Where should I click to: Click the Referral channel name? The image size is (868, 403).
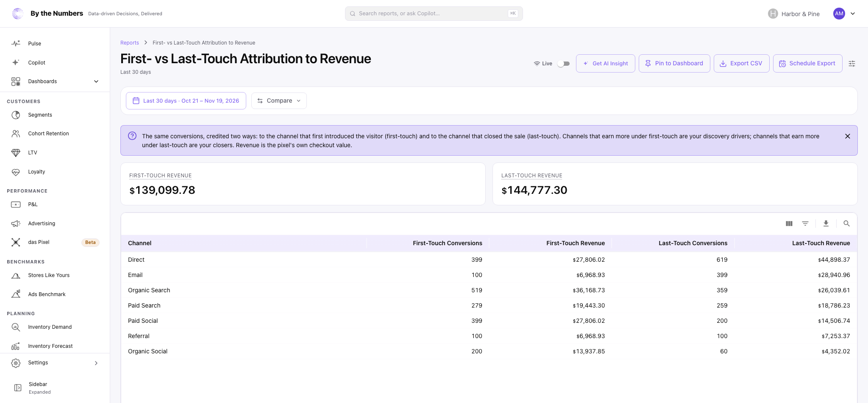pos(139,336)
